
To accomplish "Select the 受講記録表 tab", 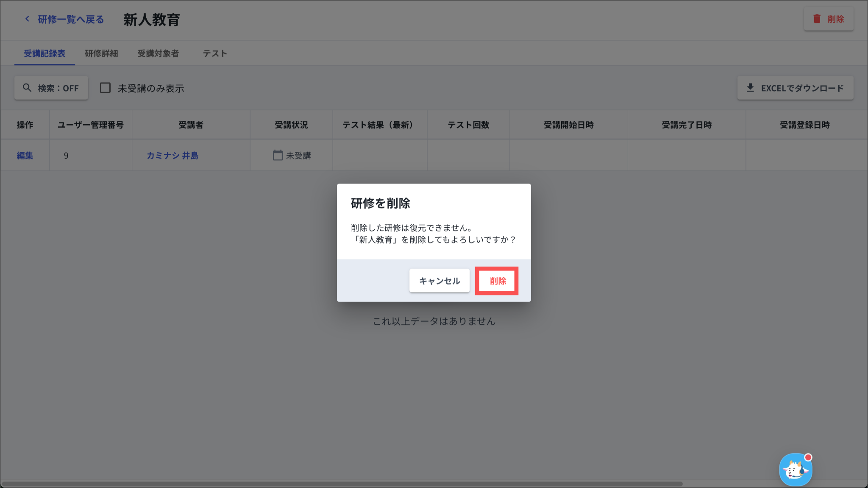I will point(45,53).
